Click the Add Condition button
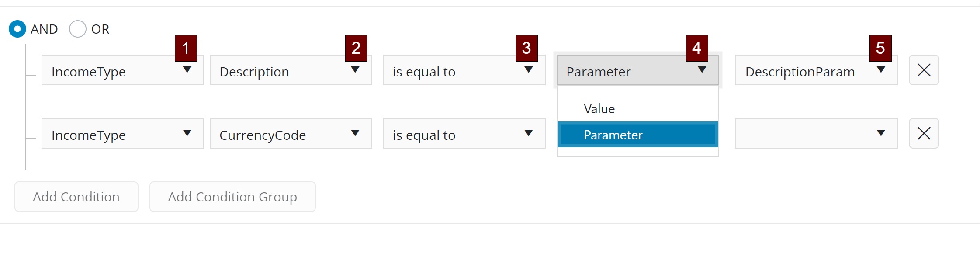The width and height of the screenshot is (980, 264). tap(76, 197)
